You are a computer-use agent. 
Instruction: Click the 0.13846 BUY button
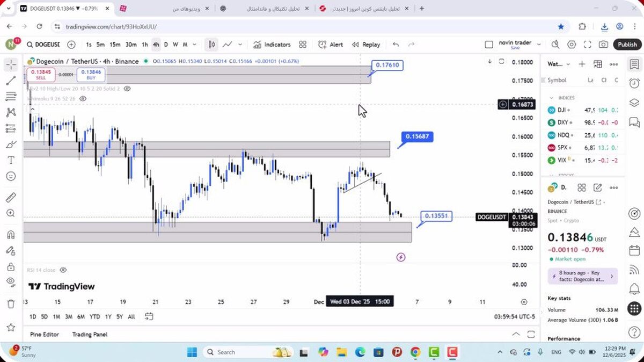[91, 75]
